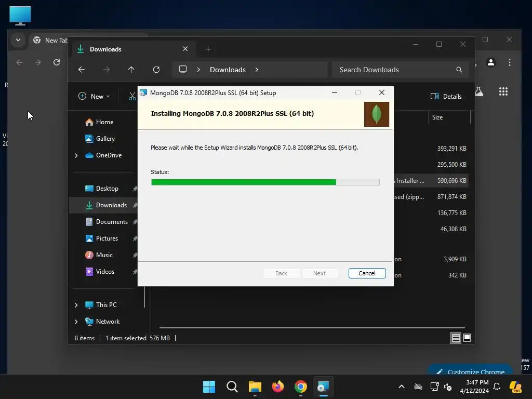Select the Installer file sized 590,696 KB

tap(431, 181)
